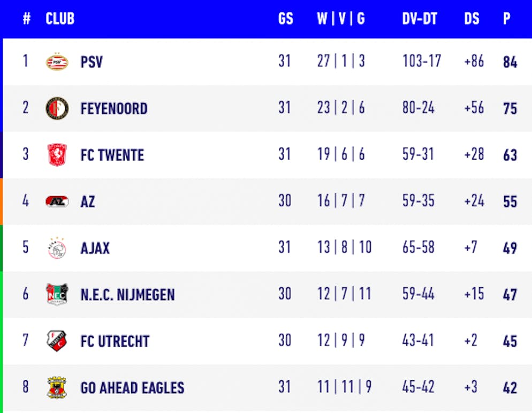The width and height of the screenshot is (532, 413).
Task: Click the orange position marker beside AZ
Action: tap(2, 201)
